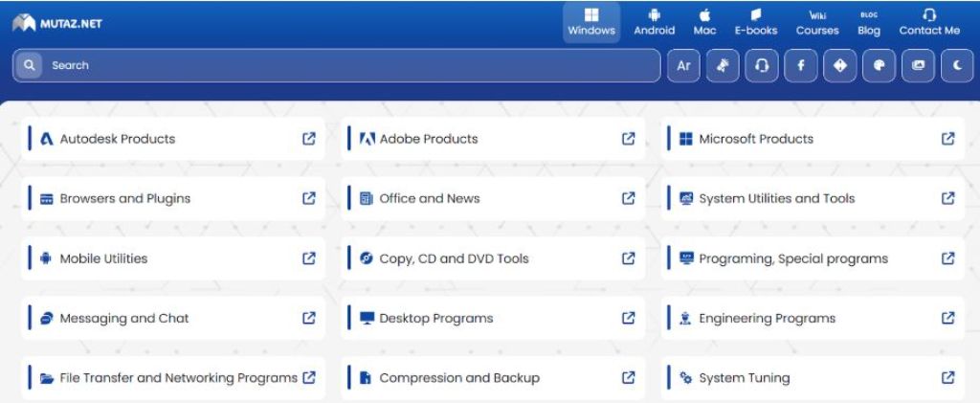Screen dimensions: 980x403
Task: Click the color palette theme icon
Action: pos(879,66)
